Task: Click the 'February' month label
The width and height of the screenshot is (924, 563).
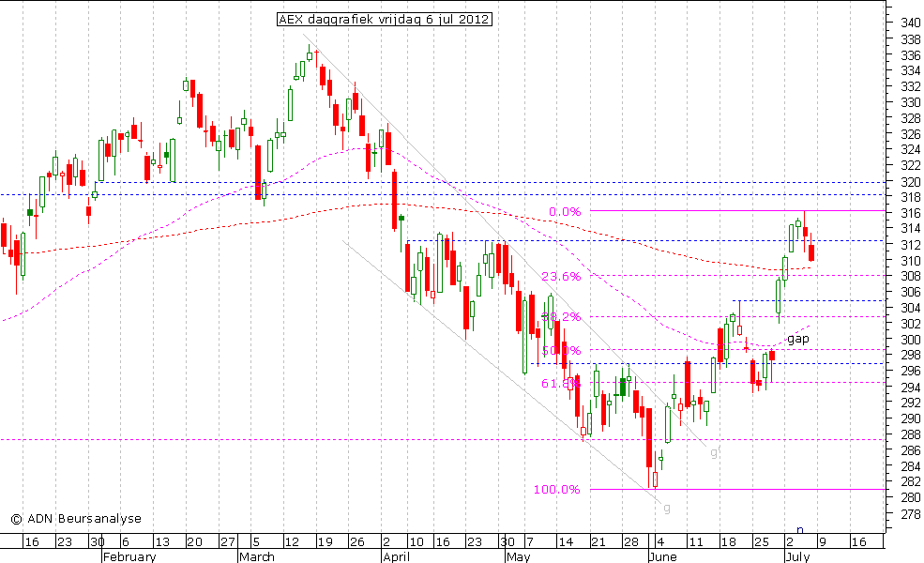Action: coord(129,556)
